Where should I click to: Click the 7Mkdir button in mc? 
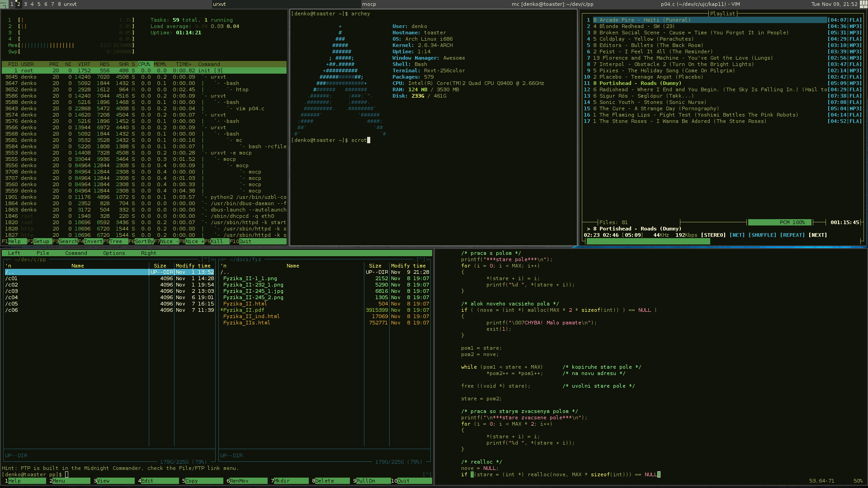click(290, 481)
